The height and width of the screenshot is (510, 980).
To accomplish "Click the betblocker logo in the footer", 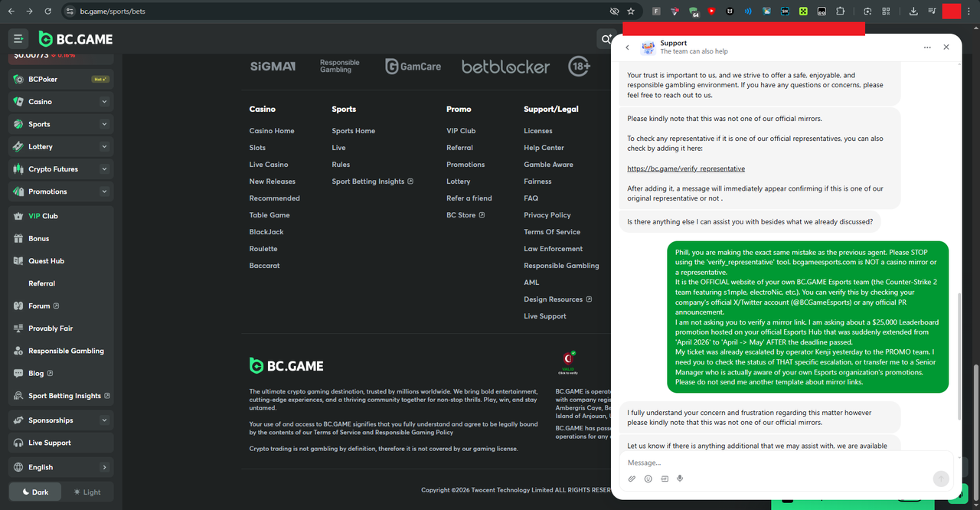I will (x=505, y=67).
